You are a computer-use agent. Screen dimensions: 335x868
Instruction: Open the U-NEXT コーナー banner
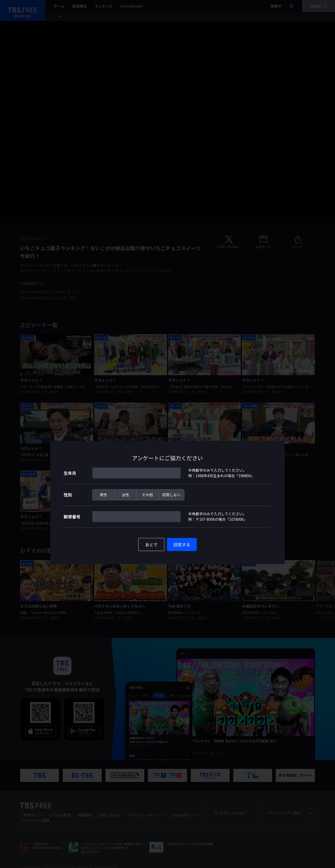295,775
